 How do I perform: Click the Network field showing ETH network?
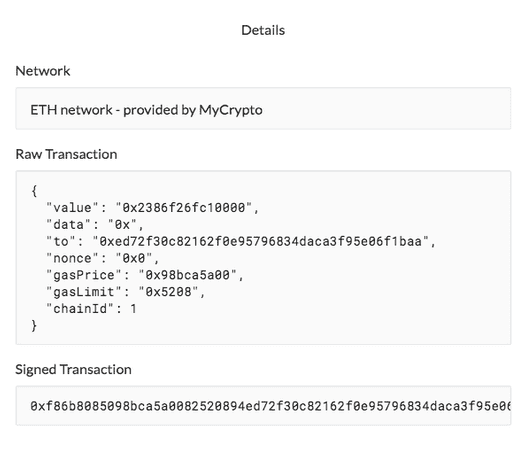[x=263, y=108]
